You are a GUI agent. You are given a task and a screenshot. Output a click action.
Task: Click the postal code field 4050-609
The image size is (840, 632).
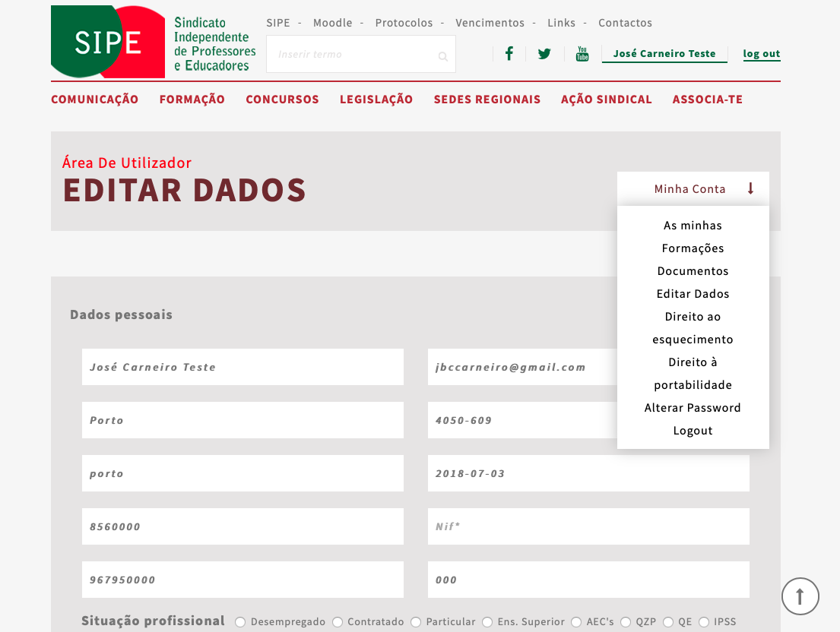[522, 420]
